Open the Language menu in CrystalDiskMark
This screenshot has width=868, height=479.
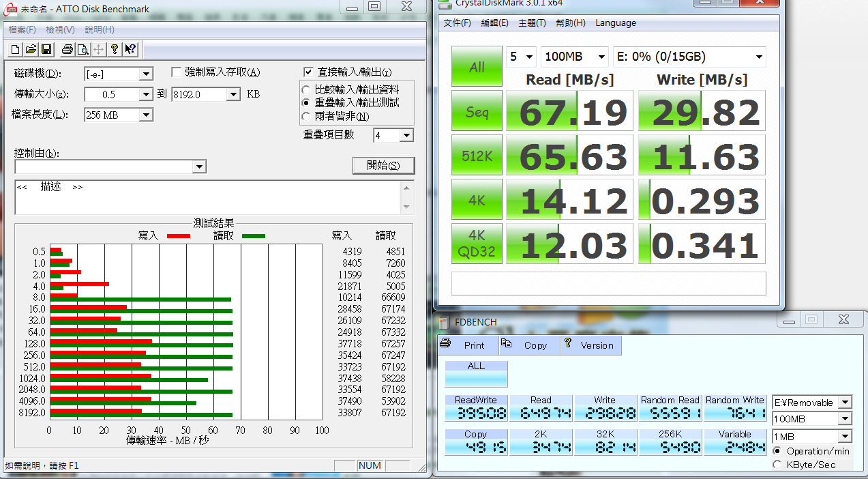616,23
